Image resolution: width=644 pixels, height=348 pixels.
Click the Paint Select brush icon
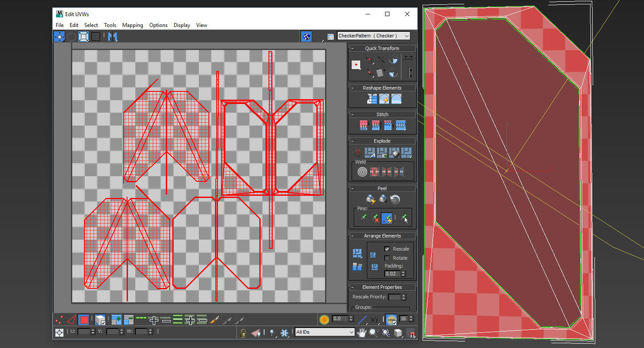pyautogui.click(x=214, y=320)
